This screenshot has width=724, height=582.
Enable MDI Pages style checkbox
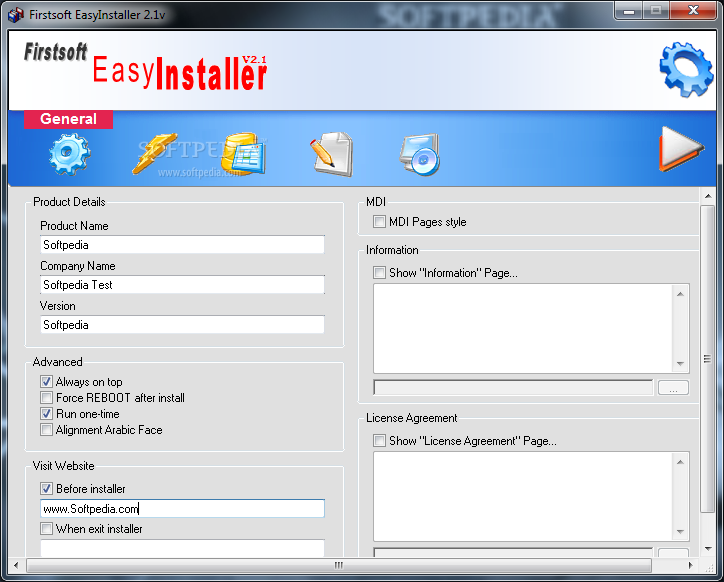point(379,222)
